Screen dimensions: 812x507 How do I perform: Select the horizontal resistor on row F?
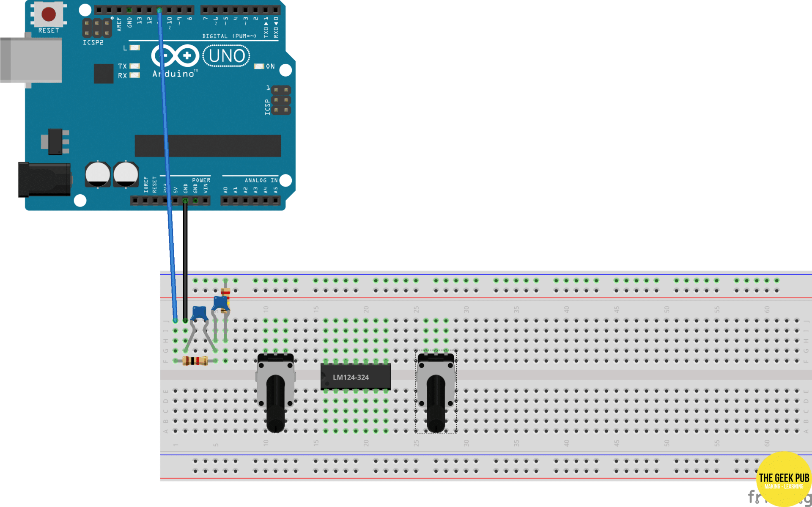click(x=195, y=361)
